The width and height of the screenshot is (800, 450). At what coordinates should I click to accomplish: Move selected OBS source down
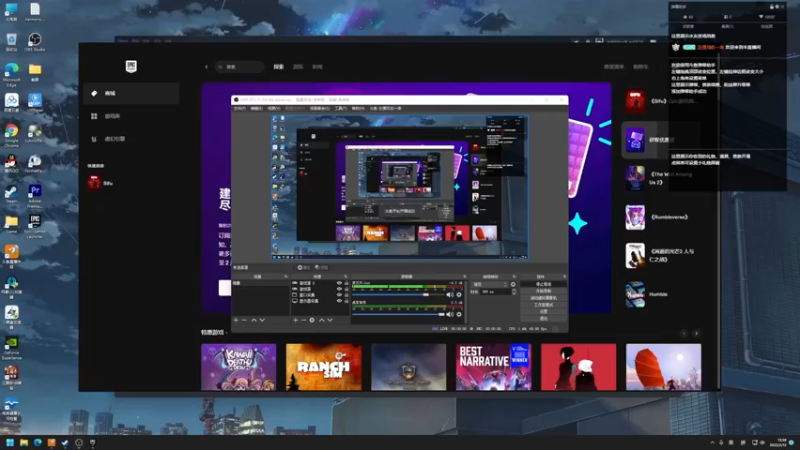[x=330, y=320]
